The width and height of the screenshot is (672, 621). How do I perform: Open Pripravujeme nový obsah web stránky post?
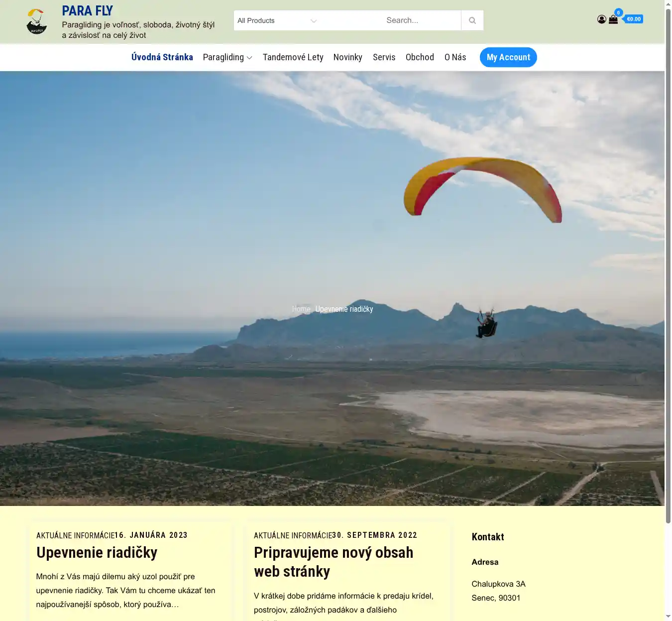tap(333, 562)
